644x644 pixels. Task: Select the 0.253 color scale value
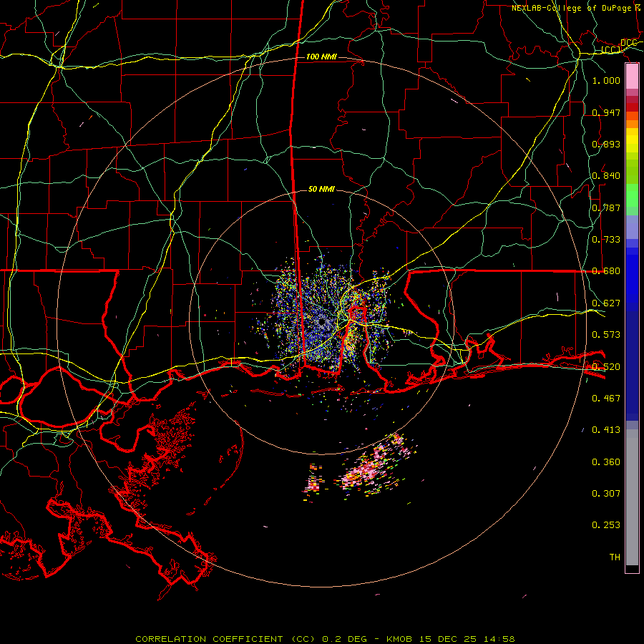(x=606, y=525)
